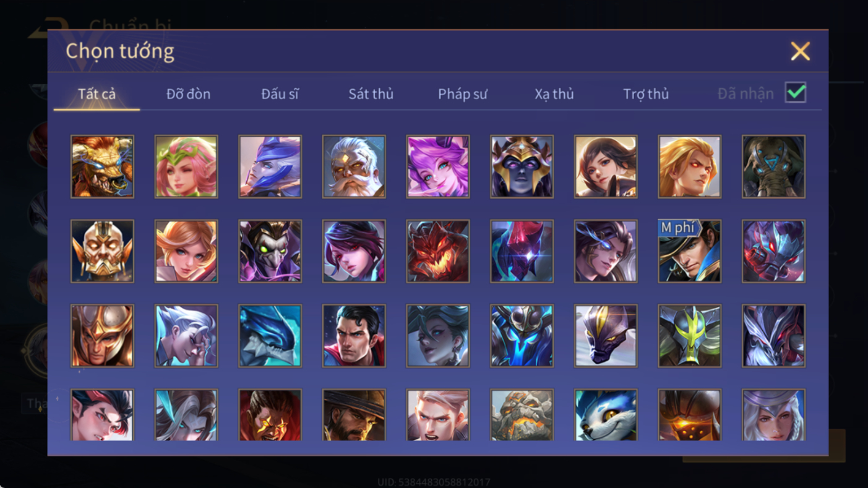Choose the hero marked 'M phí'
Screen dimensions: 868x488
click(x=689, y=252)
